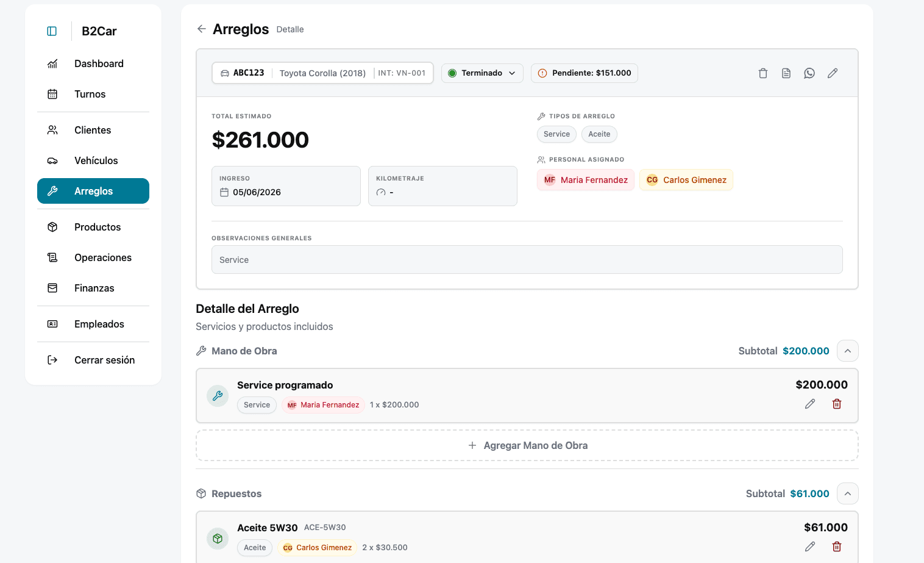Click the ABC123 Toyota Corolla vehicle chip
924x563 pixels.
pos(322,73)
